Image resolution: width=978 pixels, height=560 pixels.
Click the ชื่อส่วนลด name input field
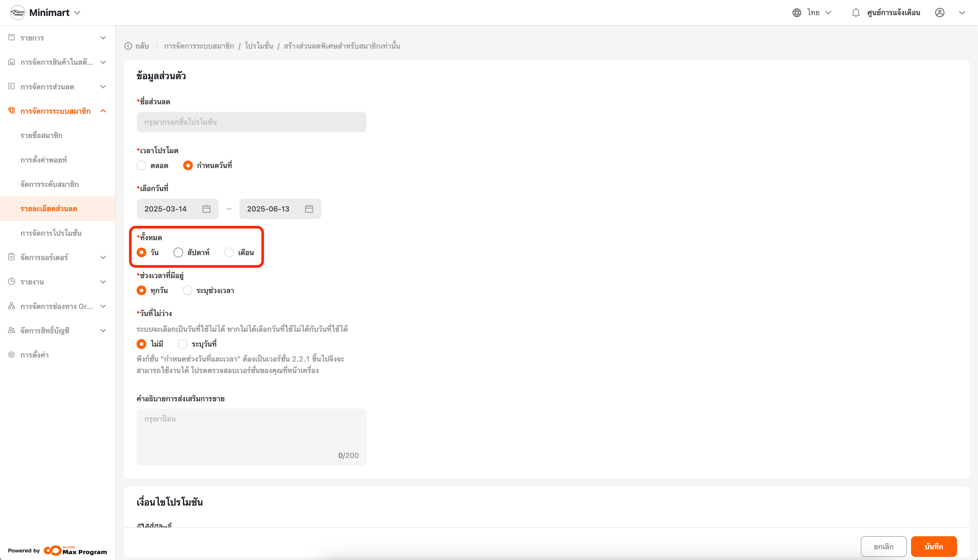click(251, 122)
